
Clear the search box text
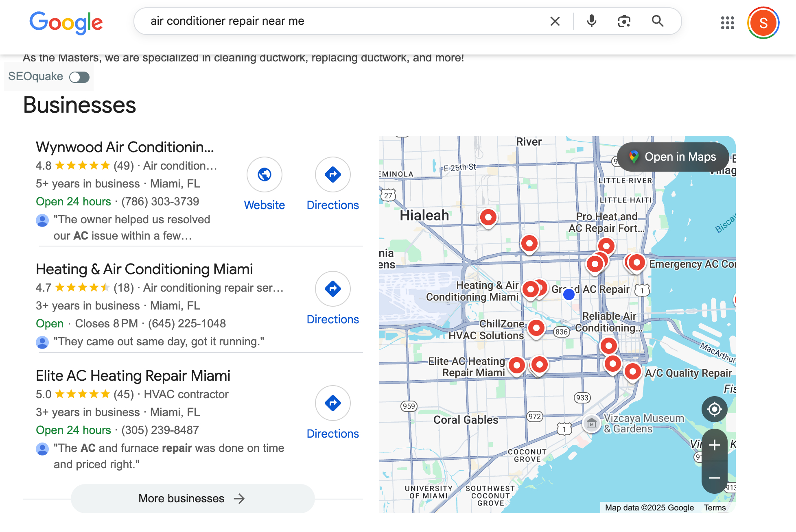click(555, 21)
